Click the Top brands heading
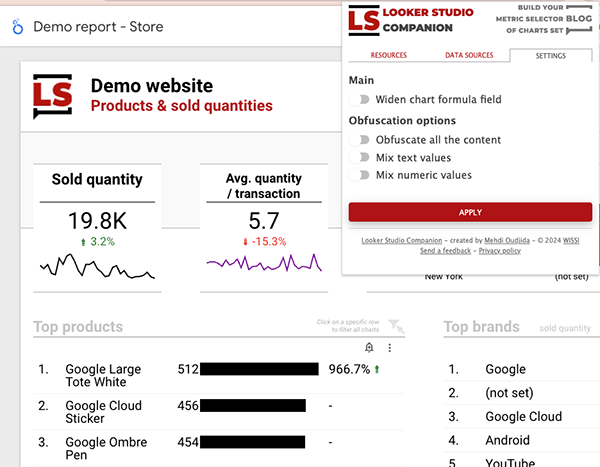This screenshot has height=467, width=600. pyautogui.click(x=481, y=327)
